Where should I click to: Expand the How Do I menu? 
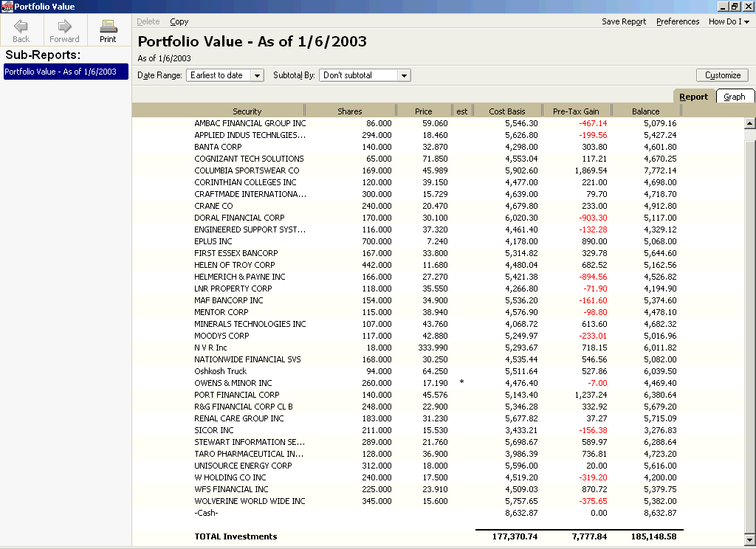coord(729,21)
